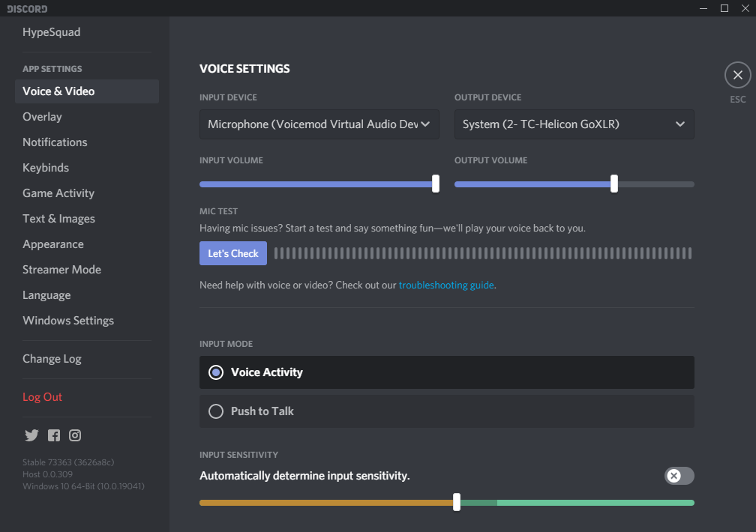Open the Output Device dropdown
The image size is (756, 532).
coord(574,124)
